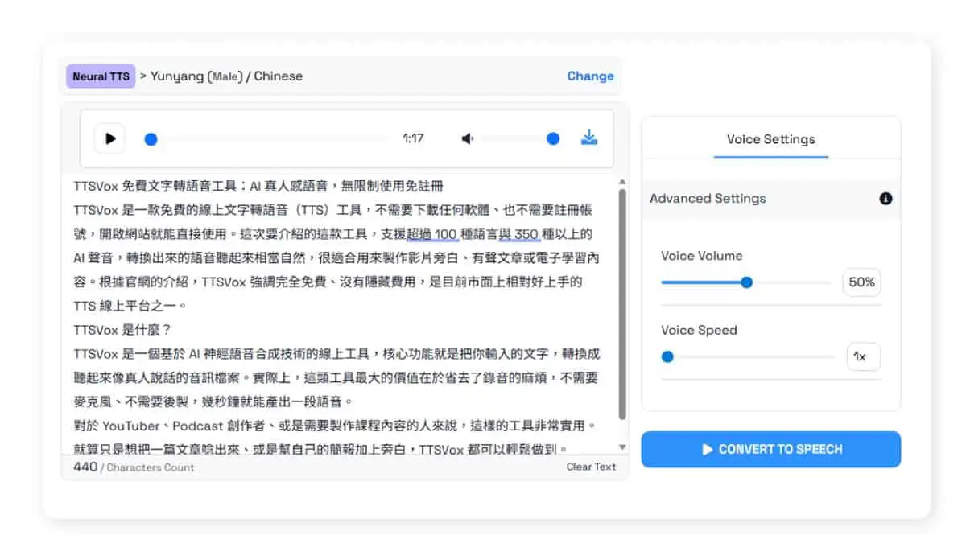Click the scrollbar down arrow
The image size is (966, 560).
(622, 447)
